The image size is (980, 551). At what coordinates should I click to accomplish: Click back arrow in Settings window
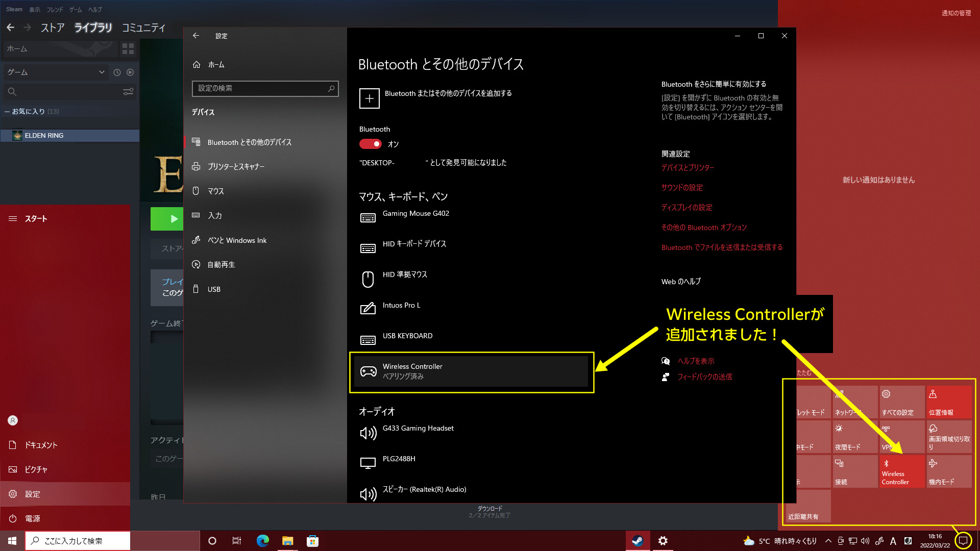coord(196,36)
